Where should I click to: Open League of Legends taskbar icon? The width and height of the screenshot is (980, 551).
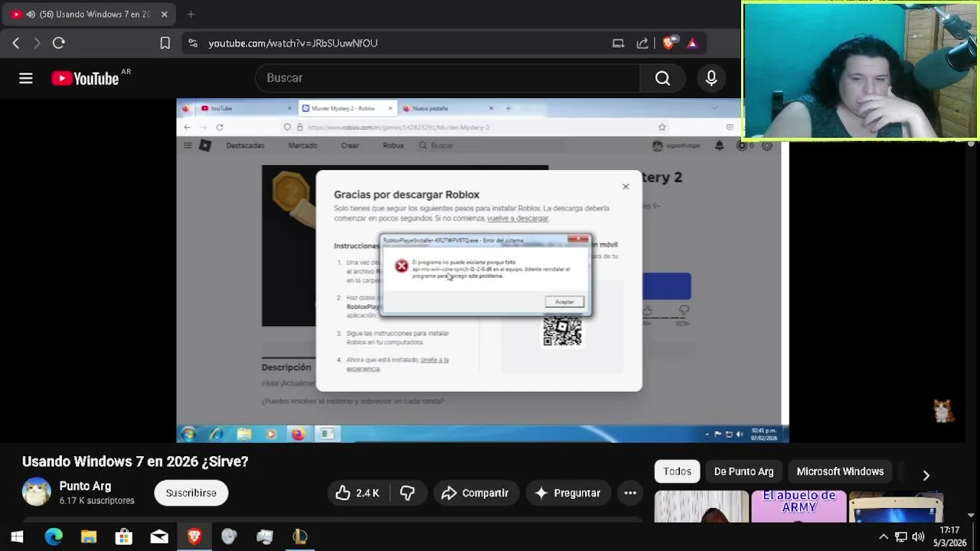300,537
